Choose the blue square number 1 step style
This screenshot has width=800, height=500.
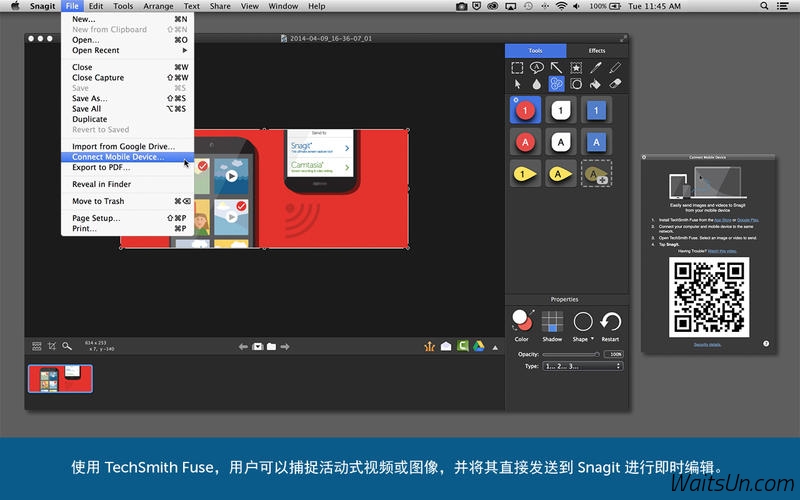click(596, 110)
